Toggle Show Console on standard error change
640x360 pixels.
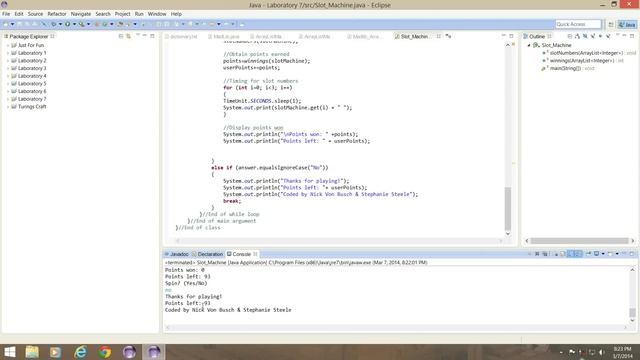[578, 254]
